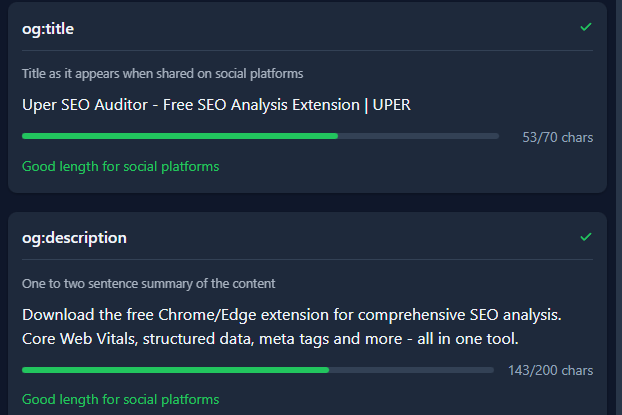Select the og:description heading
The height and width of the screenshot is (415, 622).
coord(74,238)
